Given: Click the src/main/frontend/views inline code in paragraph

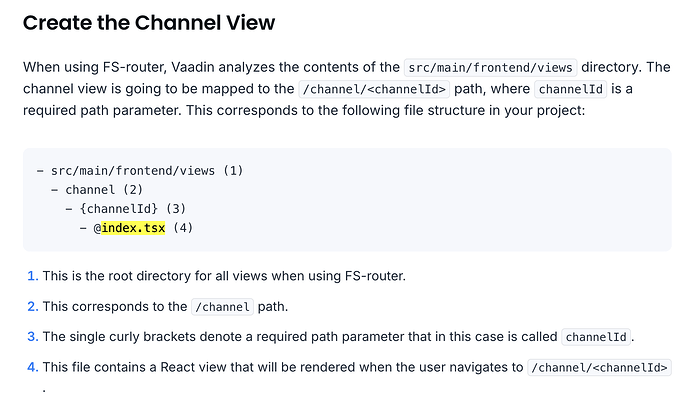Looking at the screenshot, I should tap(490, 68).
